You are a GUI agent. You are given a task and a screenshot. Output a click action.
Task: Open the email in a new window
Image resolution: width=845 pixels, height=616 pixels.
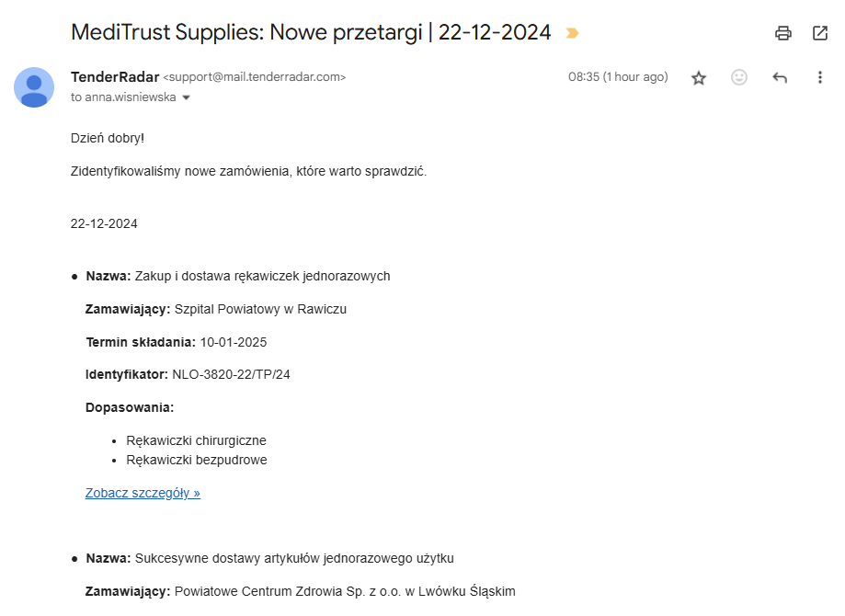820,32
